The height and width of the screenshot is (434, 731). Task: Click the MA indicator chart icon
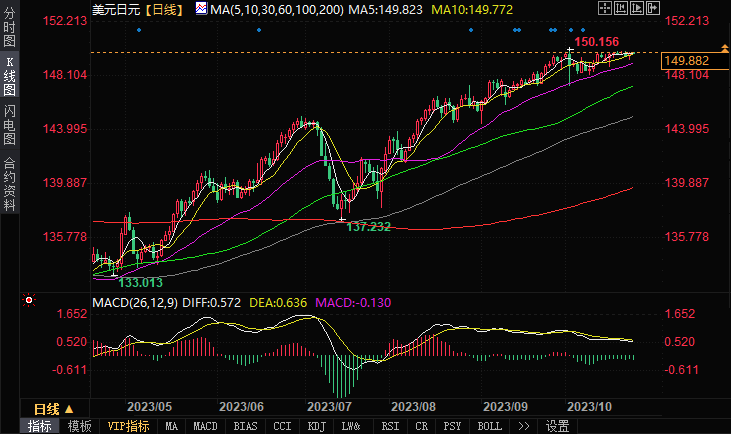coord(202,10)
